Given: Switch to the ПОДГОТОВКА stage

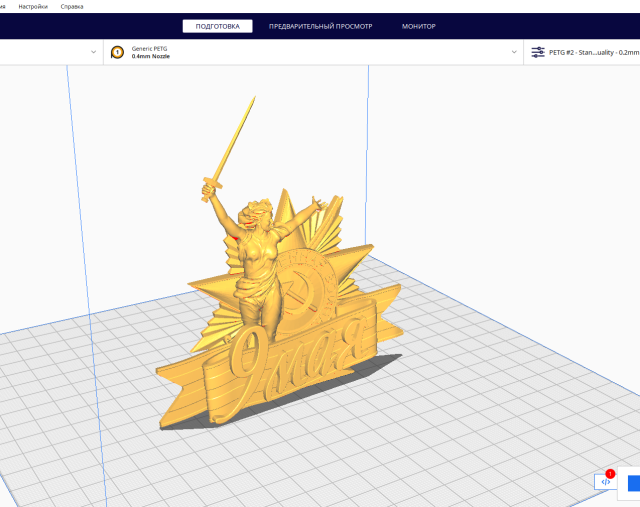Looking at the screenshot, I should pos(217,26).
